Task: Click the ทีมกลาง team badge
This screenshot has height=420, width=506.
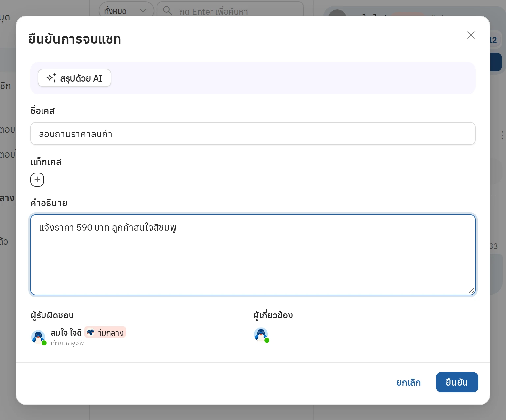Action: click(x=105, y=333)
